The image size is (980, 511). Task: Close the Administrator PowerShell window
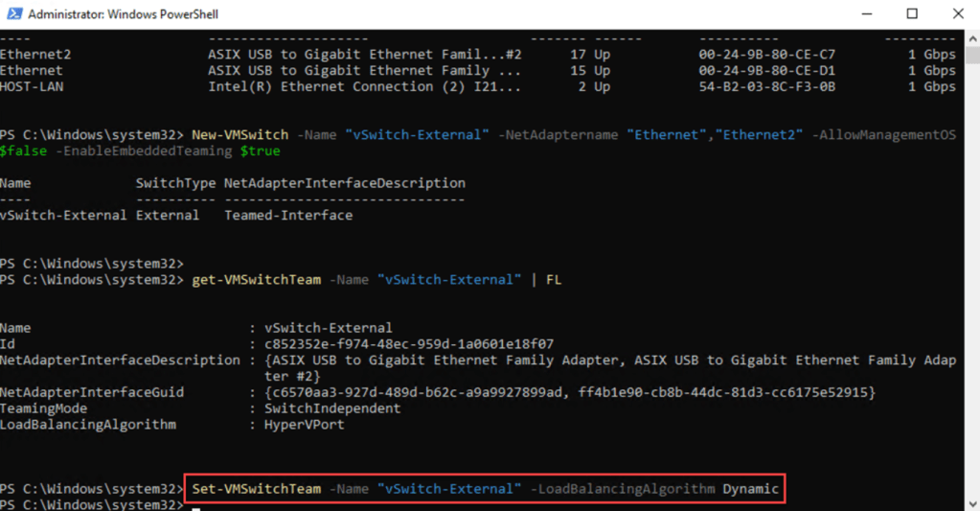[957, 14]
